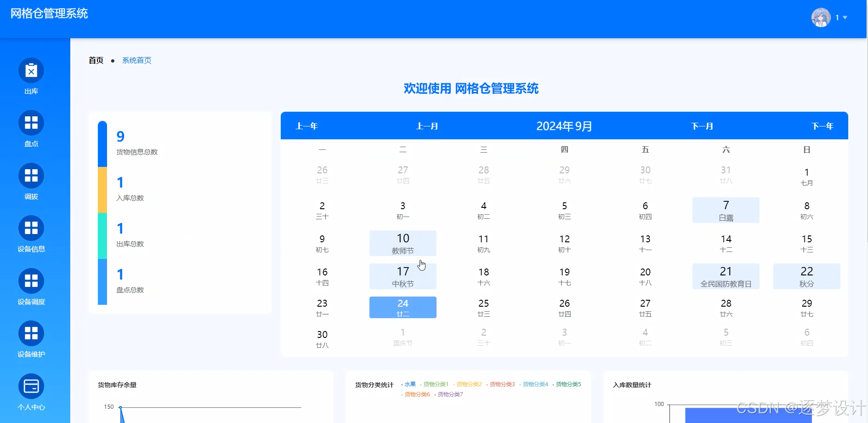
Task: Select September 30 廿八 date
Action: [322, 339]
